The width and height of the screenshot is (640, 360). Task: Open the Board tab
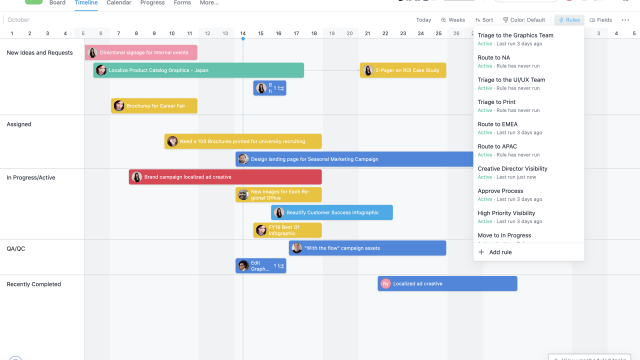(x=57, y=3)
